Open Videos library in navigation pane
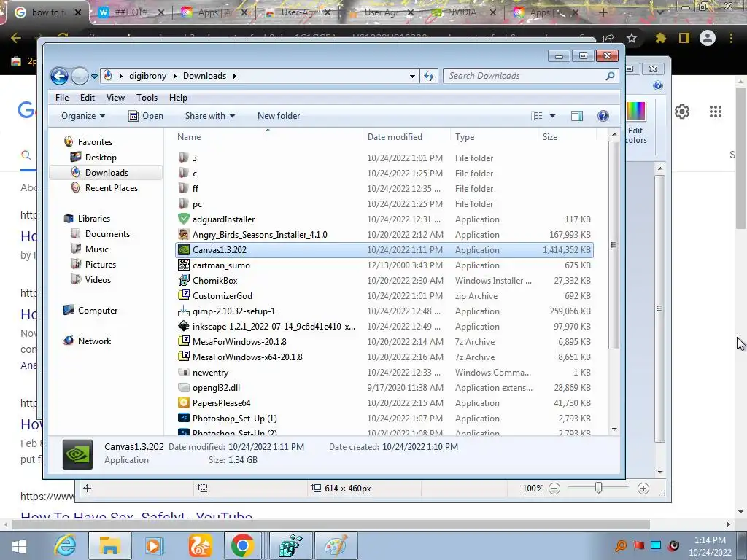 pyautogui.click(x=98, y=279)
